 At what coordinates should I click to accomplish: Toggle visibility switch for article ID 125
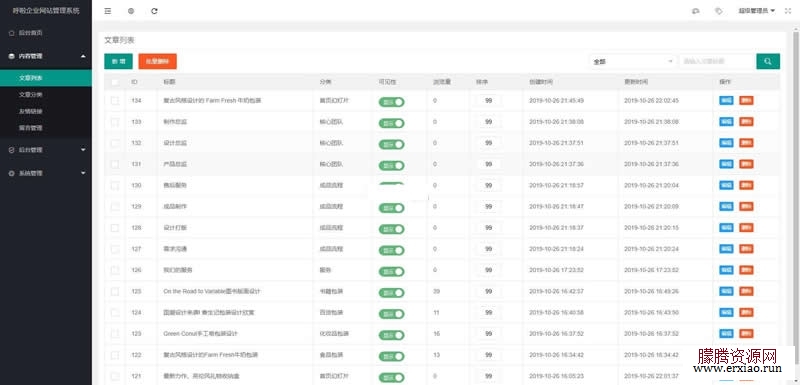tap(391, 293)
